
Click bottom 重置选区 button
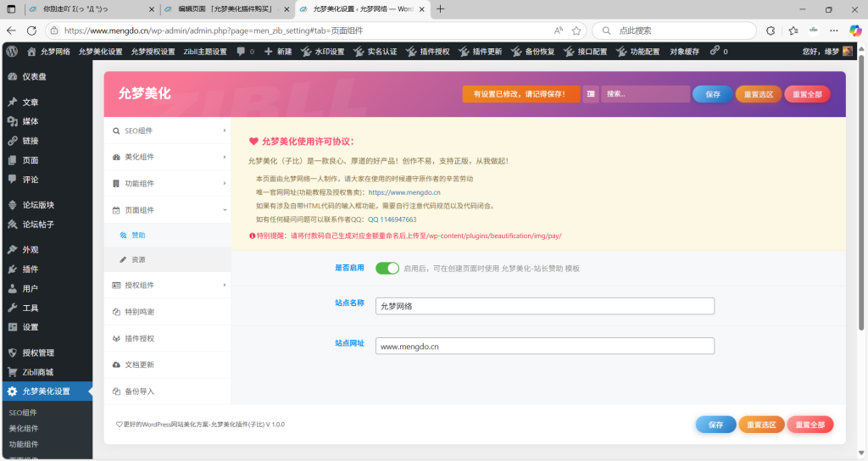[761, 425]
